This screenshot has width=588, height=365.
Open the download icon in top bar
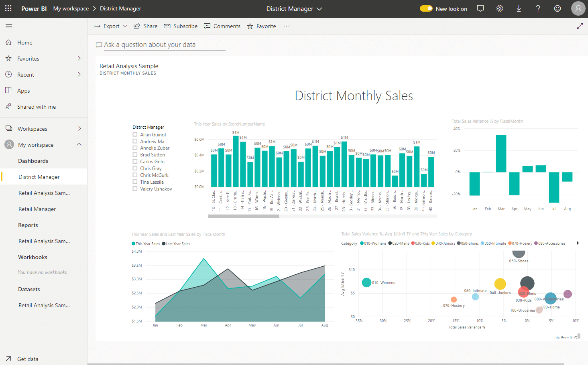pos(519,8)
